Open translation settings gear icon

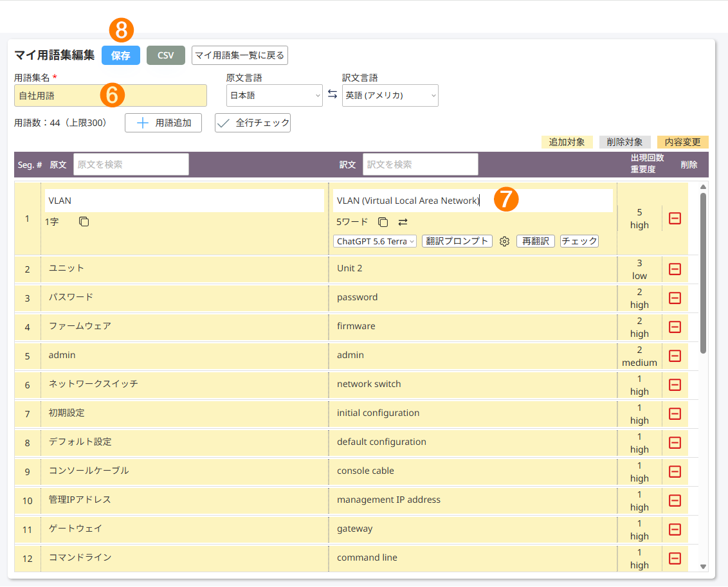point(505,241)
